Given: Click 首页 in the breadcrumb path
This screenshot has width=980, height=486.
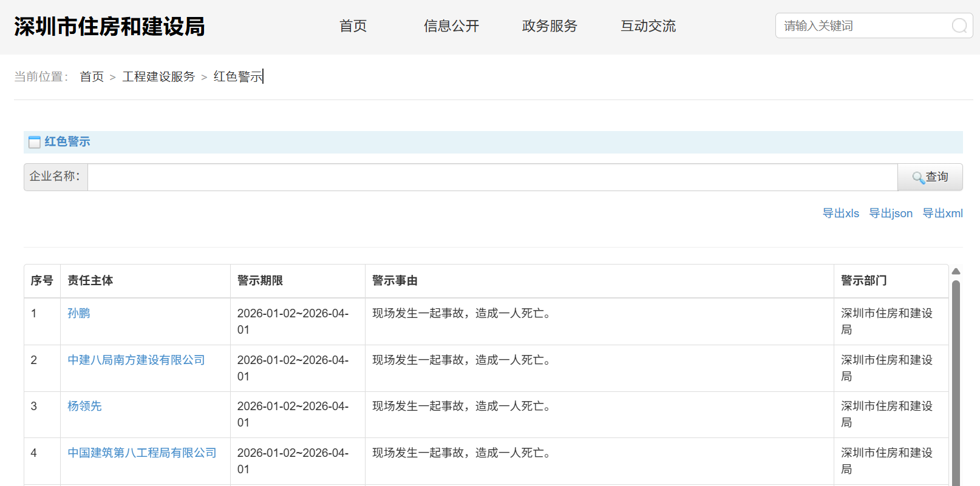Looking at the screenshot, I should pos(92,76).
